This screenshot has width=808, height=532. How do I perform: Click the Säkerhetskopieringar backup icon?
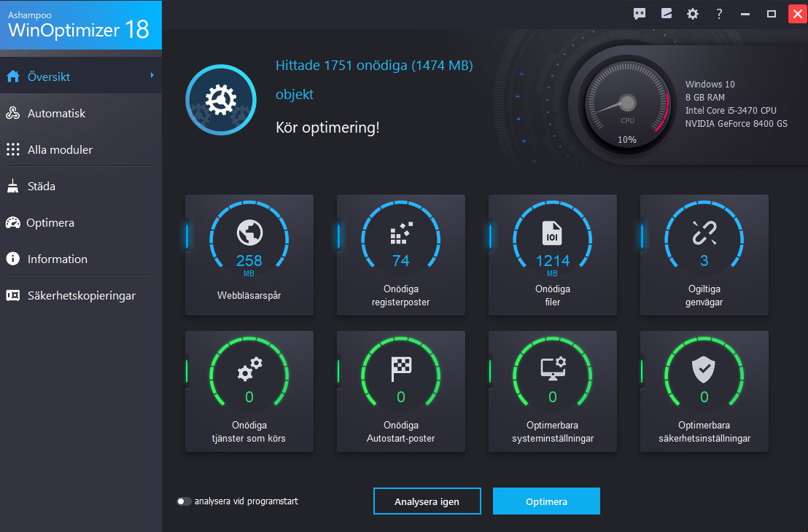pyautogui.click(x=13, y=295)
